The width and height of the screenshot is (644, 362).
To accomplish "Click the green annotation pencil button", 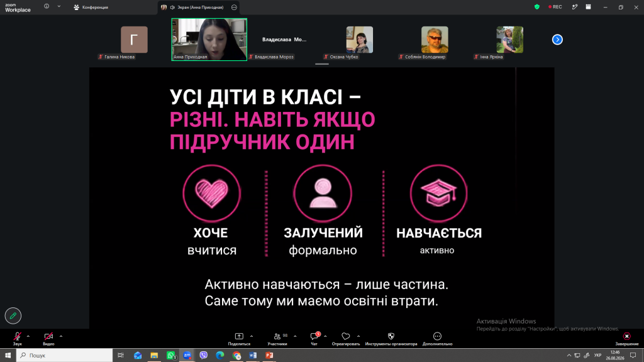I will point(13,315).
